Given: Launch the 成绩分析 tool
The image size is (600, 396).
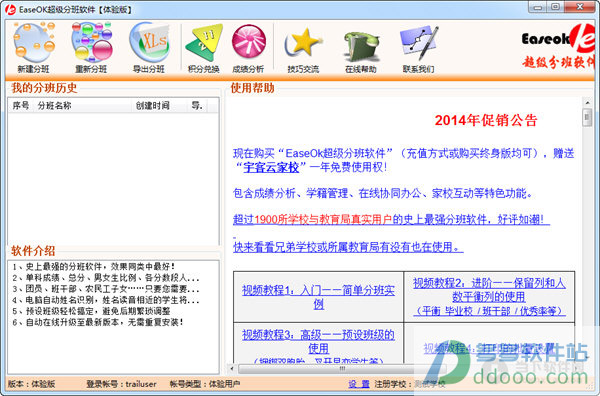Looking at the screenshot, I should 248,48.
